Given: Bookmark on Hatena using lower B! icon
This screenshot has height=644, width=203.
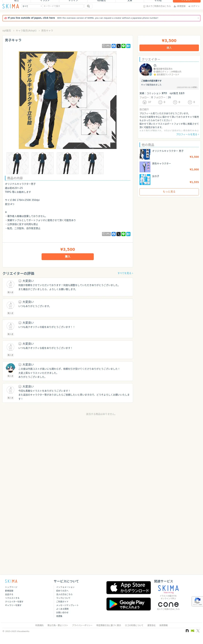Looking at the screenshot, I should tap(128, 234).
